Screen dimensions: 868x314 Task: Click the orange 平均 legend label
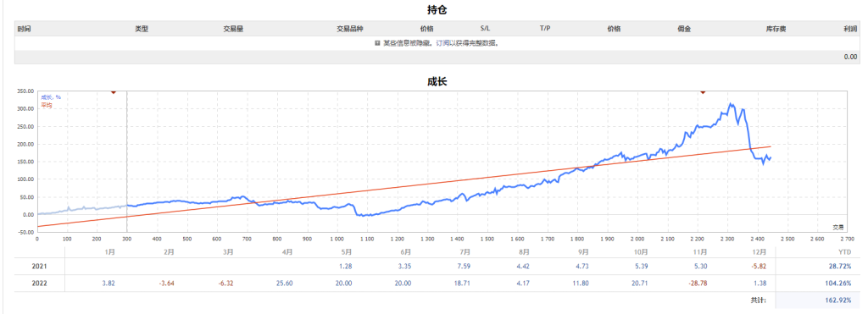(46, 104)
